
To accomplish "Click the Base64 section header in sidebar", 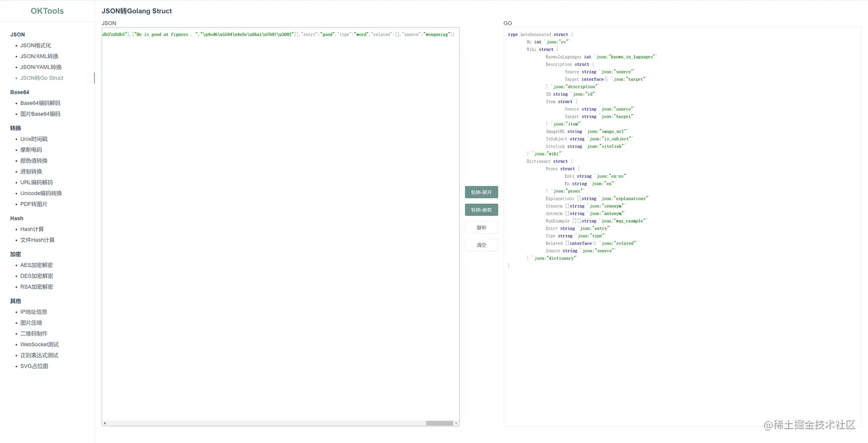I will (20, 92).
